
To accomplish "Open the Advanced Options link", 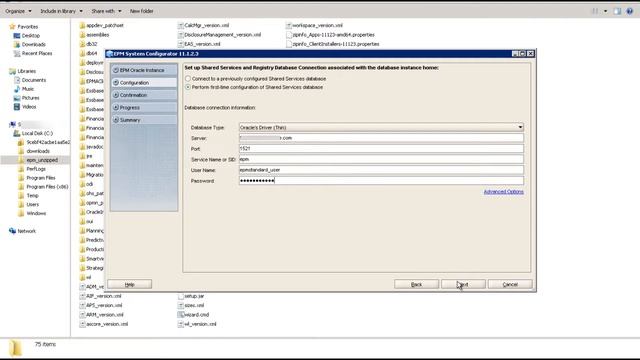I will (x=503, y=192).
